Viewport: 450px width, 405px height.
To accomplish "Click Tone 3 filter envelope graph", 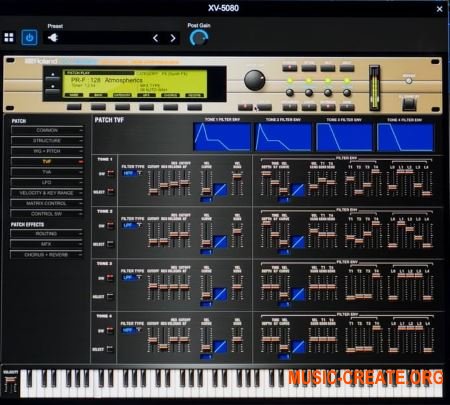I will [344, 137].
